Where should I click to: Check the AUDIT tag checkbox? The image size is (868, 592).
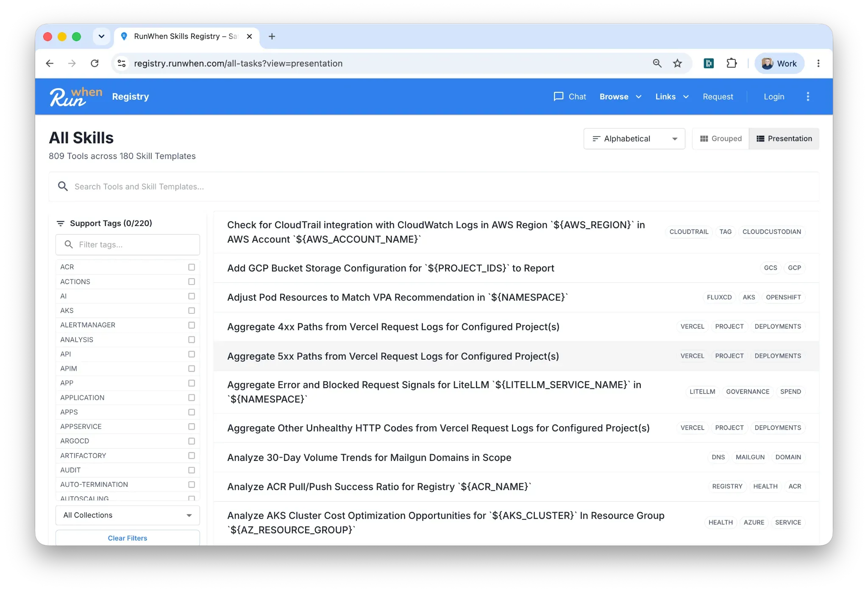pyautogui.click(x=192, y=470)
